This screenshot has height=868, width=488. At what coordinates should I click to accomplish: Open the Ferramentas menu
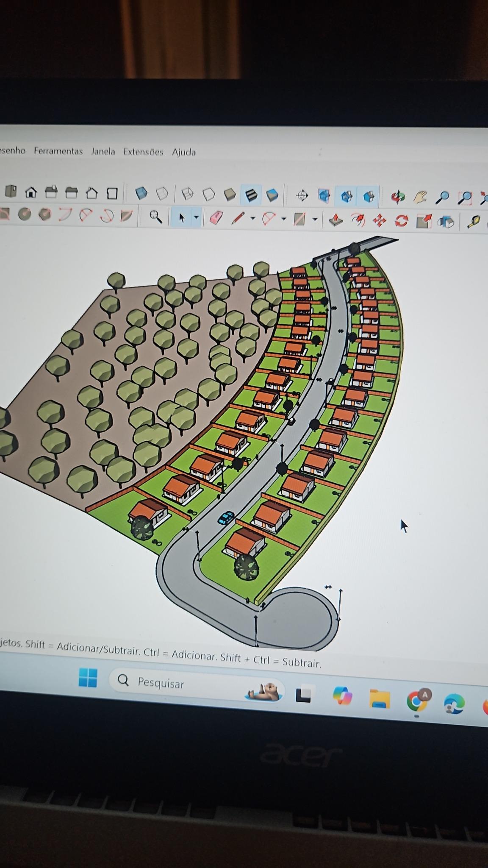tap(58, 151)
